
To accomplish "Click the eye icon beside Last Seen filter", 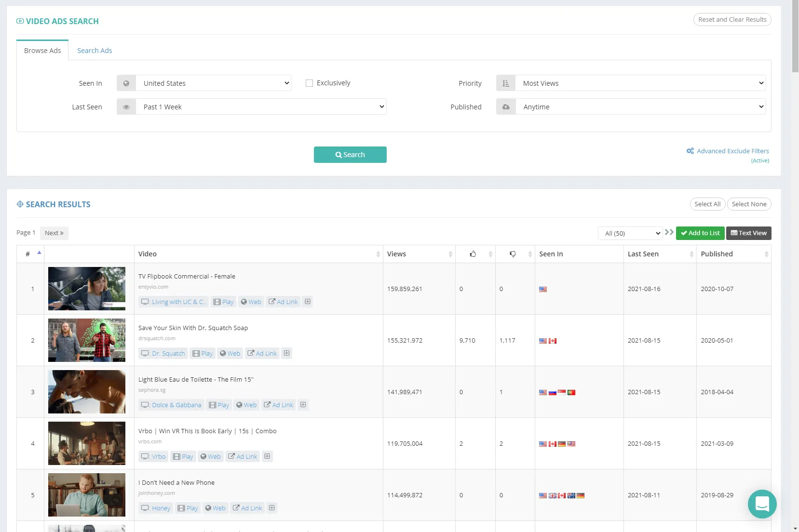I will coord(126,106).
